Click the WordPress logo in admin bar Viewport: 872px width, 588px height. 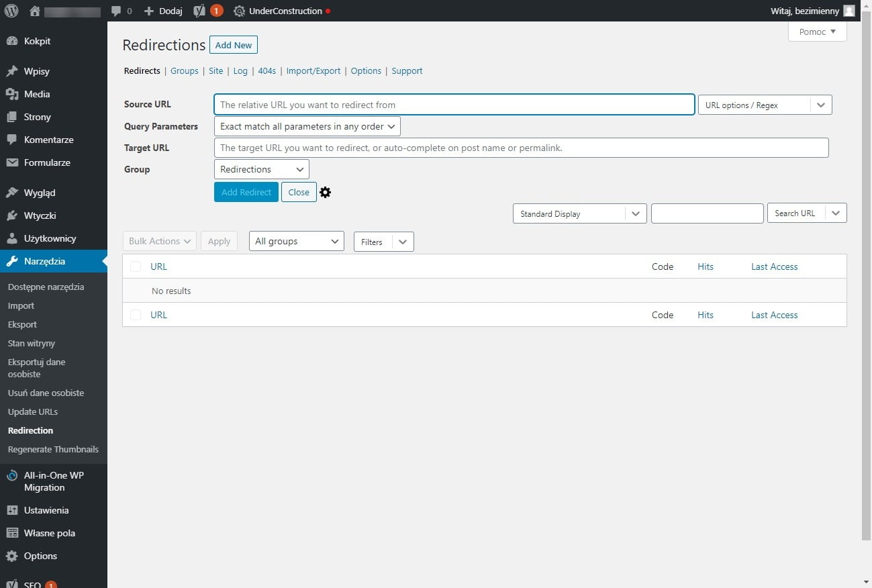tap(11, 11)
